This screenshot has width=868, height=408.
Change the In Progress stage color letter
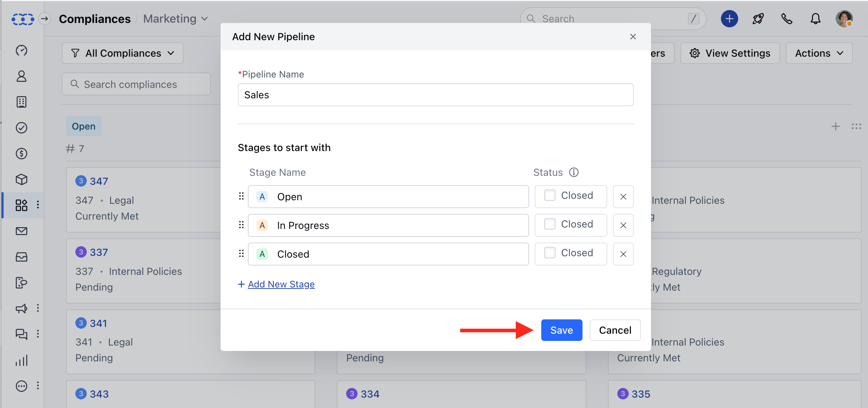(262, 225)
